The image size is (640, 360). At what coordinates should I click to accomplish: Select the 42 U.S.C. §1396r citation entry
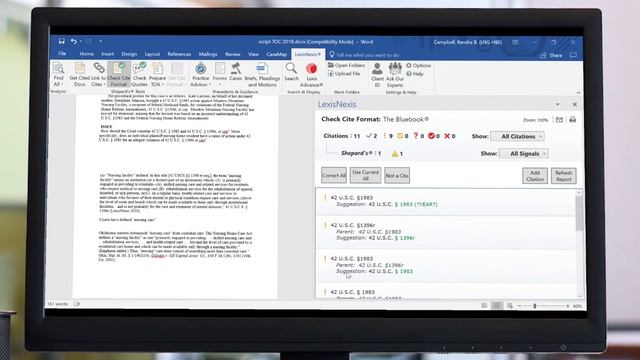click(x=447, y=232)
